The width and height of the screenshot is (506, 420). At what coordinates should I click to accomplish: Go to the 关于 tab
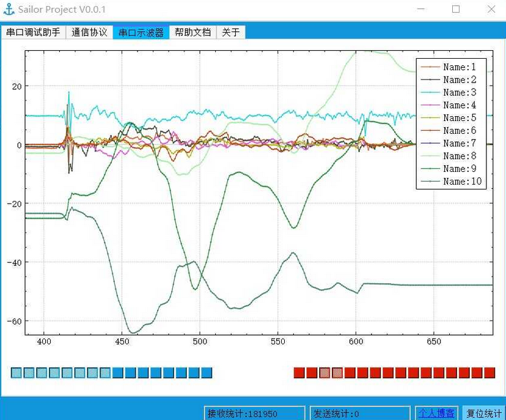(x=231, y=32)
